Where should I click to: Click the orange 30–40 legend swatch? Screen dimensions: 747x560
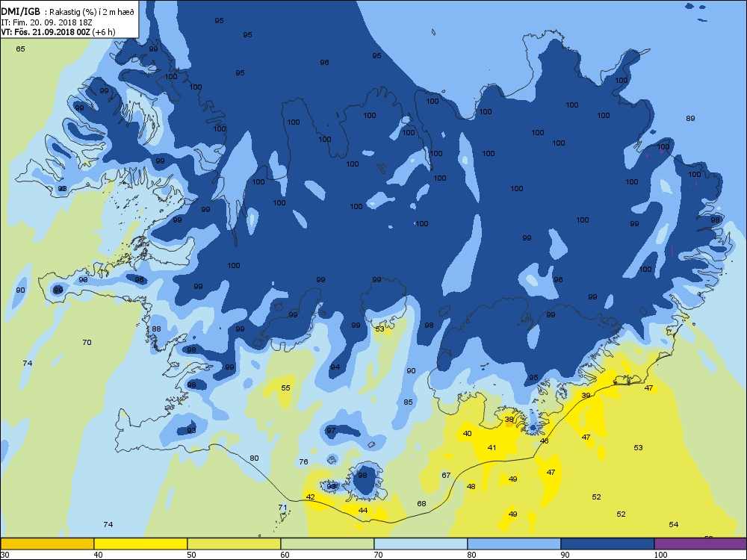pyautogui.click(x=47, y=544)
